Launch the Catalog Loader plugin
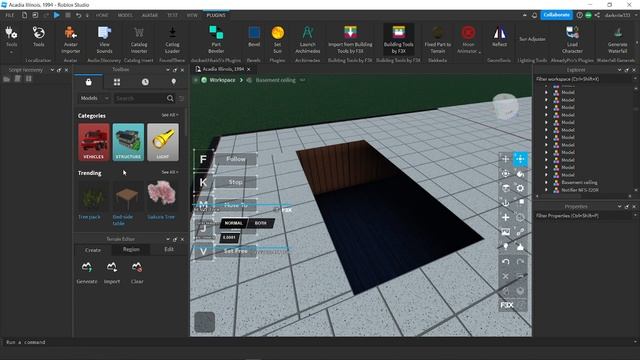640x360 pixels. click(172, 40)
